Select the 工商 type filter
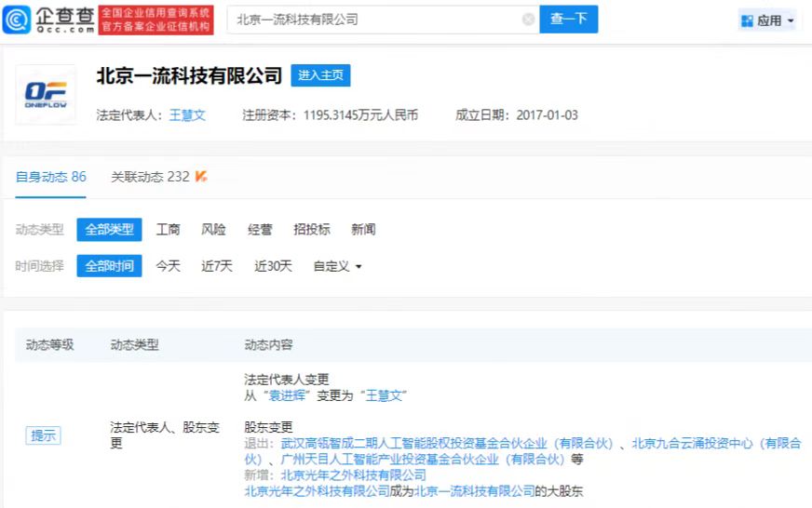 pos(168,230)
